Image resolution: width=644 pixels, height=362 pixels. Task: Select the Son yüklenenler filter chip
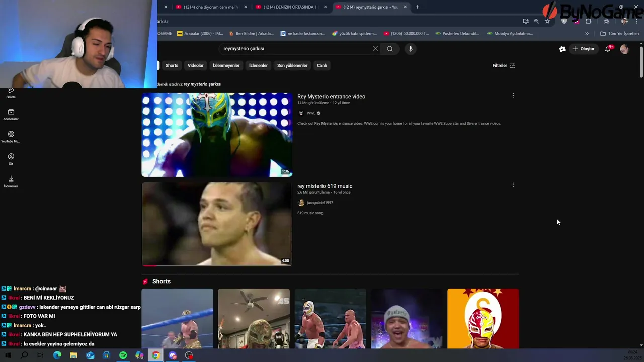pos(292,65)
